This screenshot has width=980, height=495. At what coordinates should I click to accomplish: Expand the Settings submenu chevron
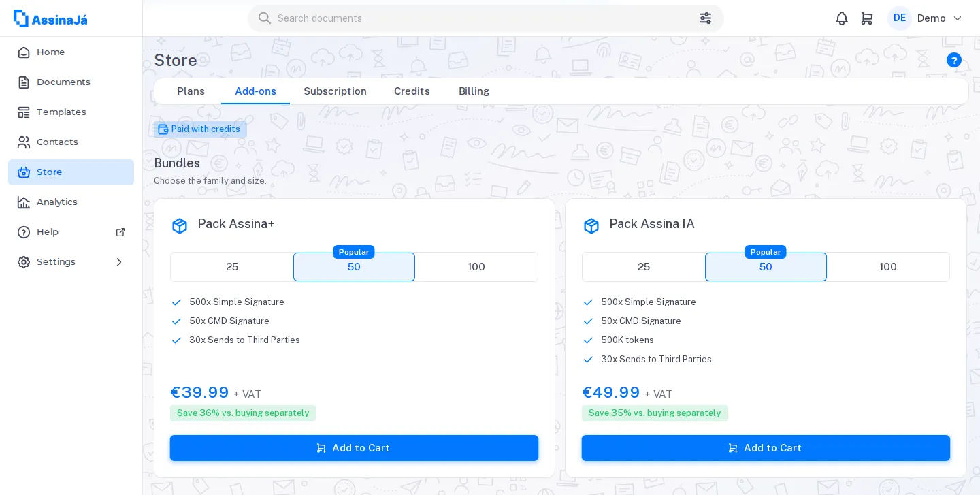click(x=119, y=262)
